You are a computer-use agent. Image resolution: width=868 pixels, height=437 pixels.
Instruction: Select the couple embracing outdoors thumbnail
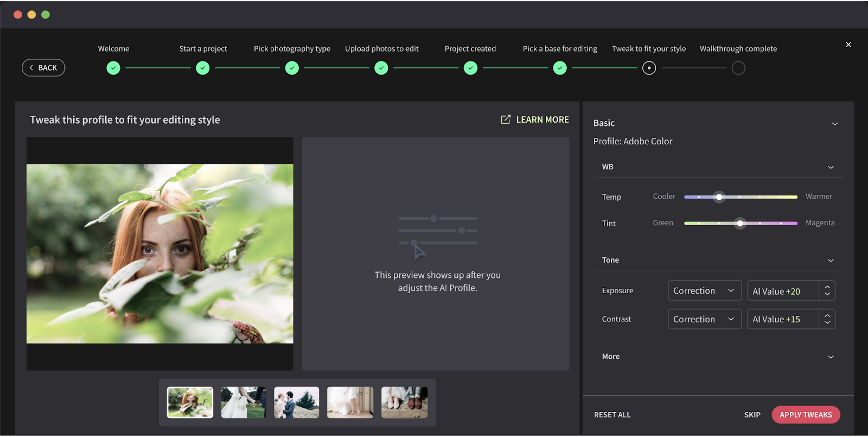point(297,402)
